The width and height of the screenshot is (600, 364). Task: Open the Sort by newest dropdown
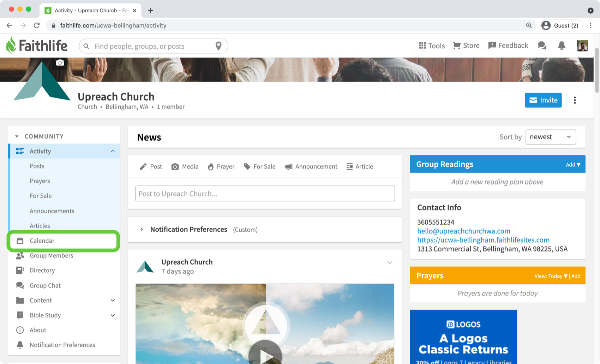551,137
